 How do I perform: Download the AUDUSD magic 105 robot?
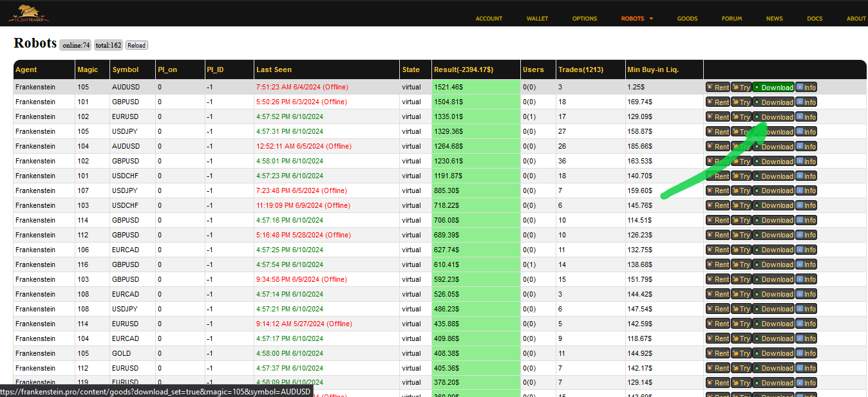tap(773, 88)
